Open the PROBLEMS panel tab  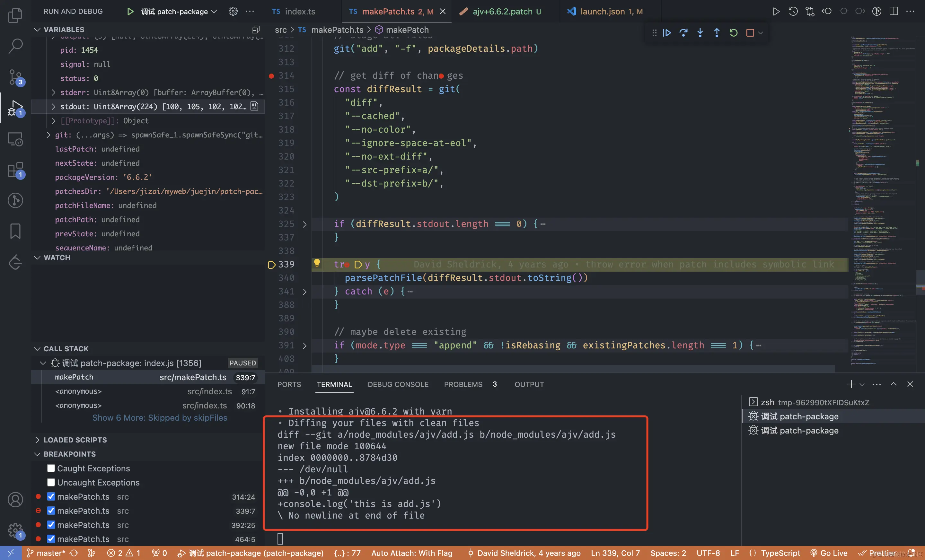[x=463, y=384]
